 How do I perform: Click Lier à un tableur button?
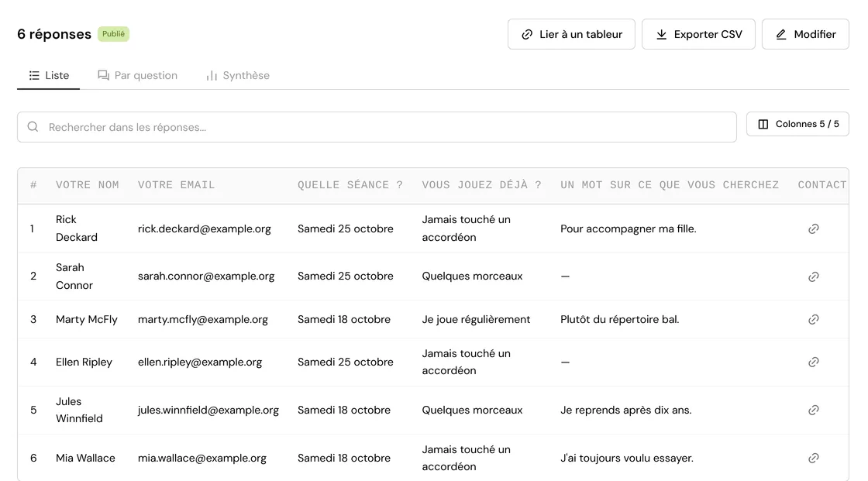571,34
